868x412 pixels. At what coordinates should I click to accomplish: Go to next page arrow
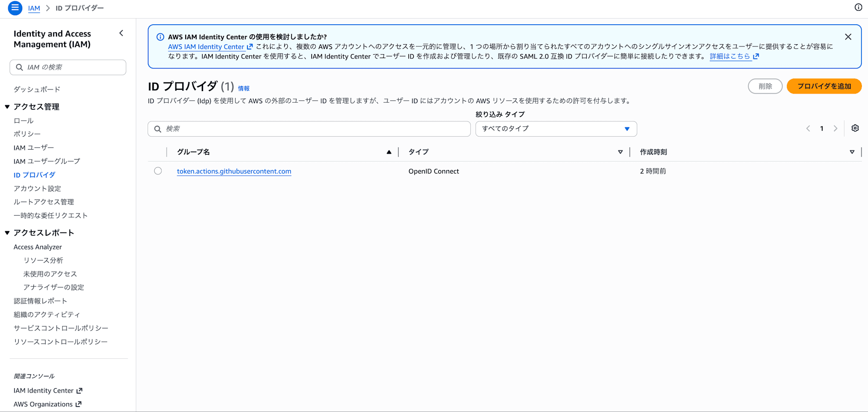click(x=835, y=128)
